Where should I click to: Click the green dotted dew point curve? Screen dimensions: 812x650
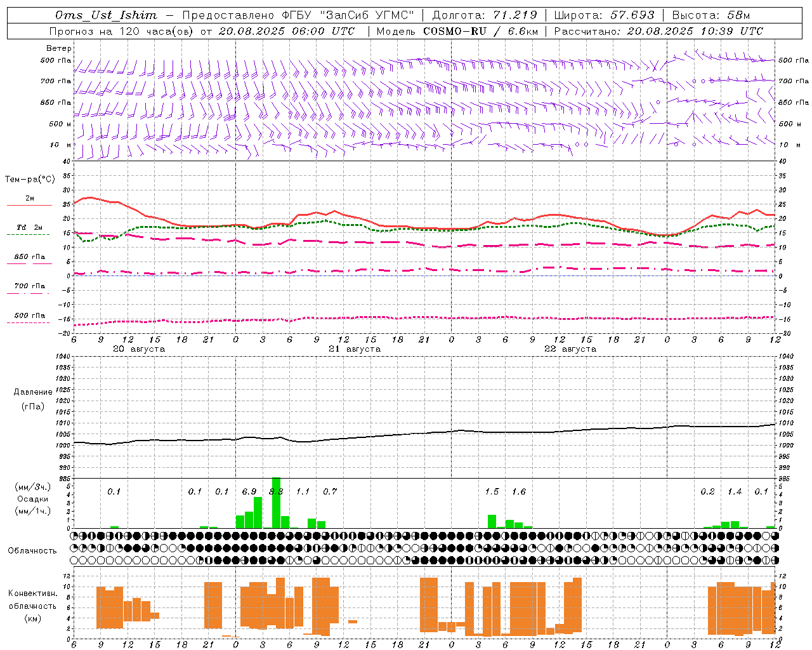[x=425, y=229]
